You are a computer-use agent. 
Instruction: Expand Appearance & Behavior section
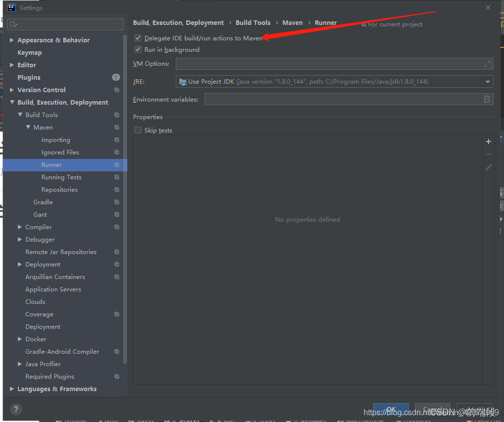(x=12, y=40)
